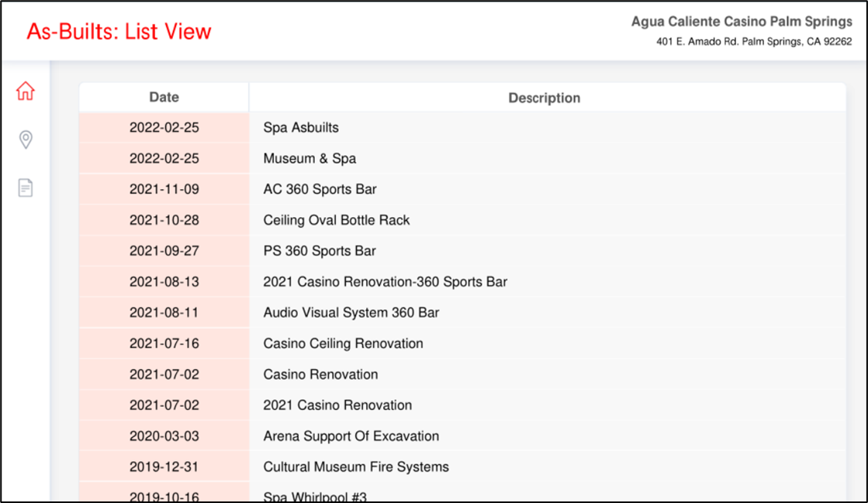The height and width of the screenshot is (503, 868).
Task: Open 2021 Casino Renovation-360 Sports Bar entry
Action: [x=385, y=282]
